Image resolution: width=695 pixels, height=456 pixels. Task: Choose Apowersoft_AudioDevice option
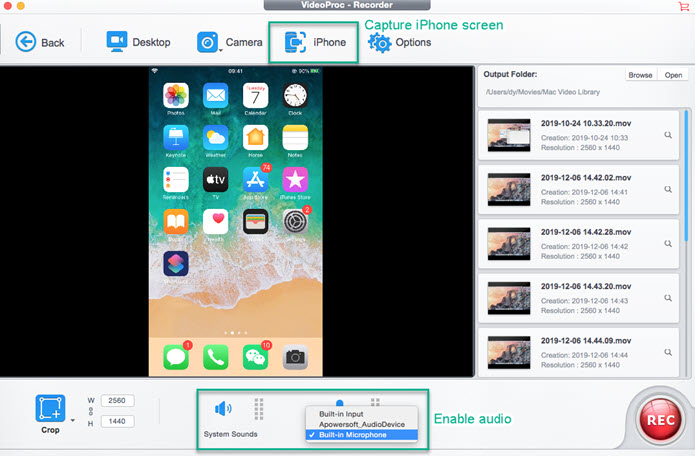point(361,424)
